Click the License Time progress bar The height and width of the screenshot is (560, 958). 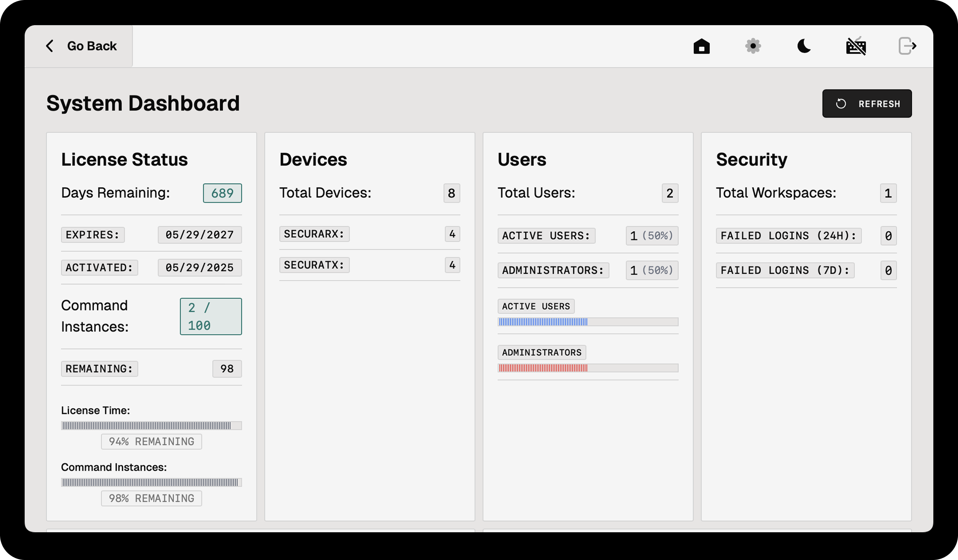(x=151, y=426)
